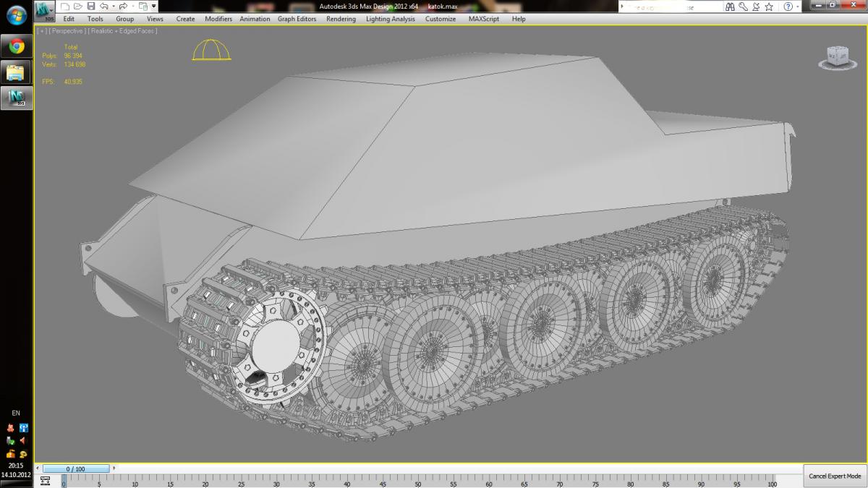Viewport: 868px width, 488px height.
Task: Open the Modifiers menu
Action: tap(218, 19)
